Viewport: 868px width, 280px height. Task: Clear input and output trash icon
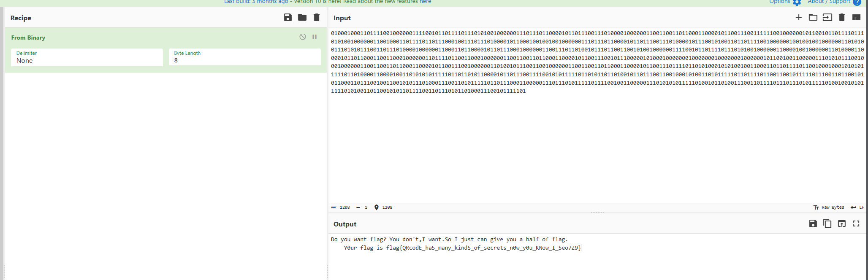841,18
